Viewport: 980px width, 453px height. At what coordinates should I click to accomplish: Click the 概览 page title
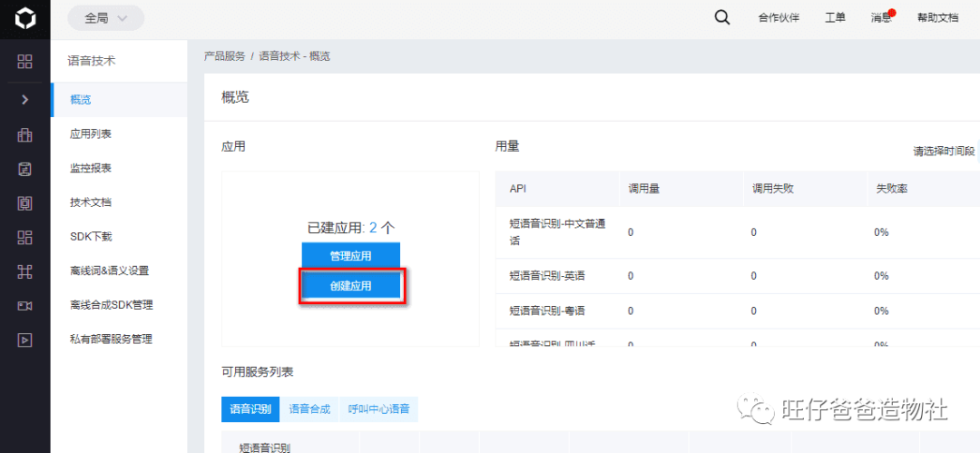tap(235, 97)
